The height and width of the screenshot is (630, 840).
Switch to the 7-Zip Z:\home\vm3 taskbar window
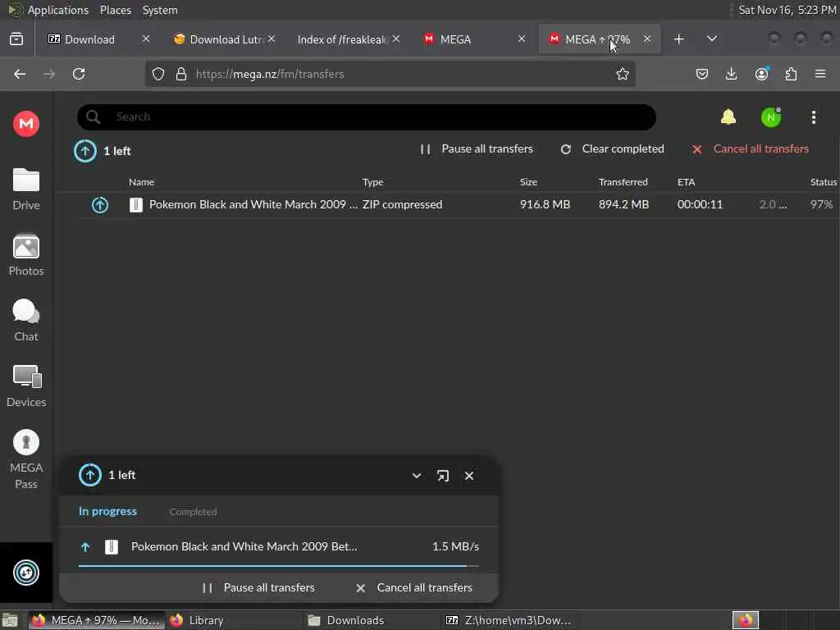point(509,620)
